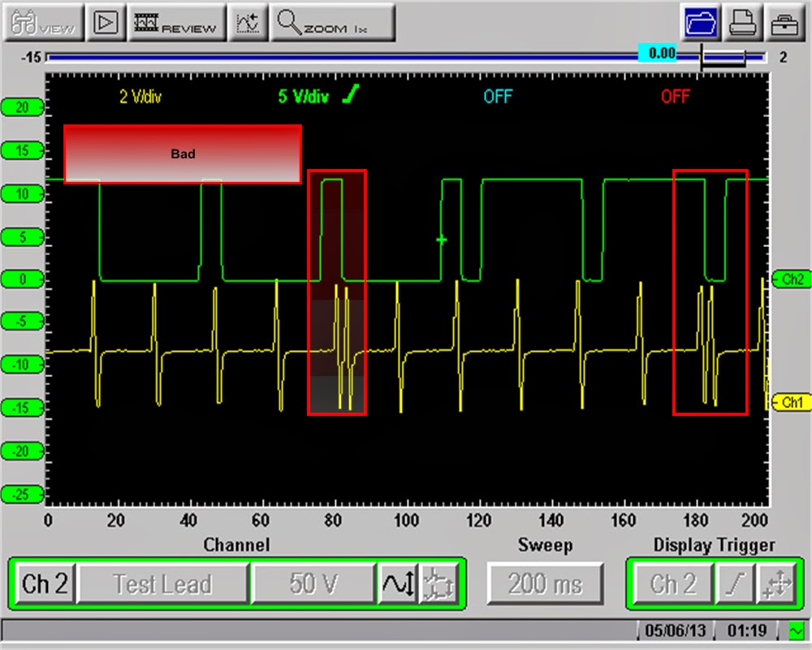Open the Review filmstrip tool
Screen dimensions: 812x650
(x=177, y=22)
